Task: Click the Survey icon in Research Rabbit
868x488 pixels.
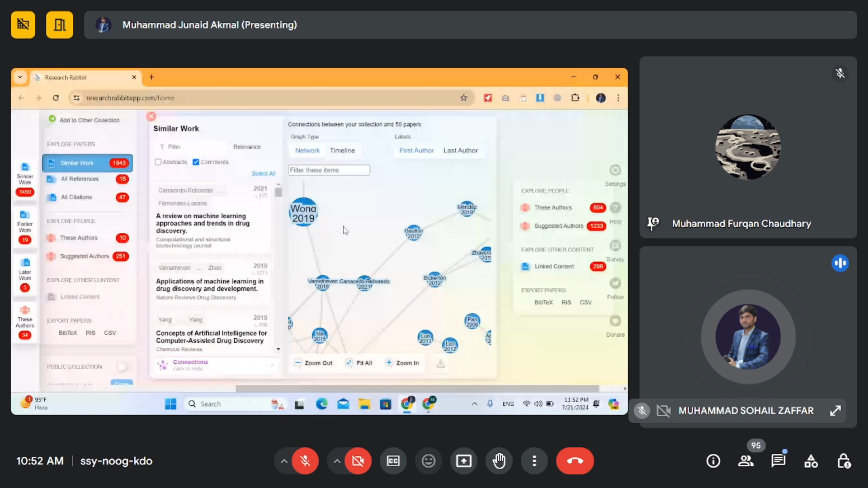Action: point(615,246)
